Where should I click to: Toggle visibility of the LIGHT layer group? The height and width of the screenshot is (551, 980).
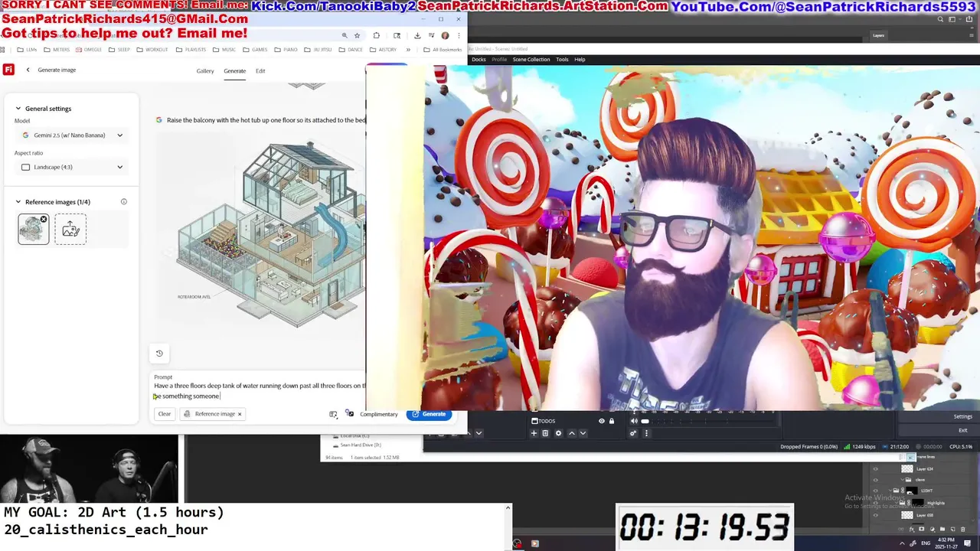(x=876, y=491)
